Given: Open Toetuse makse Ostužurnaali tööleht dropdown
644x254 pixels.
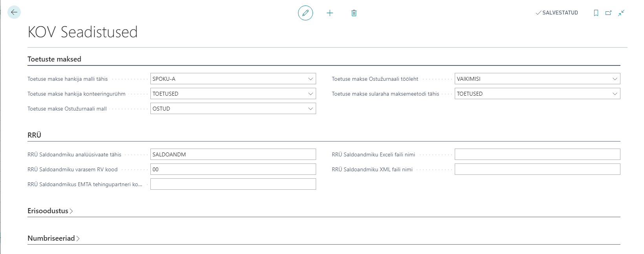Looking at the screenshot, I should [615, 79].
